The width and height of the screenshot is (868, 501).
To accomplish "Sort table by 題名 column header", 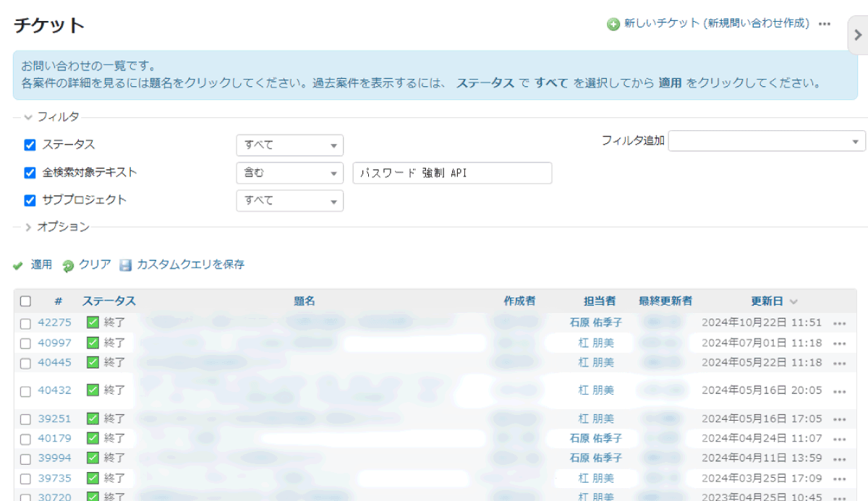I will pyautogui.click(x=305, y=301).
